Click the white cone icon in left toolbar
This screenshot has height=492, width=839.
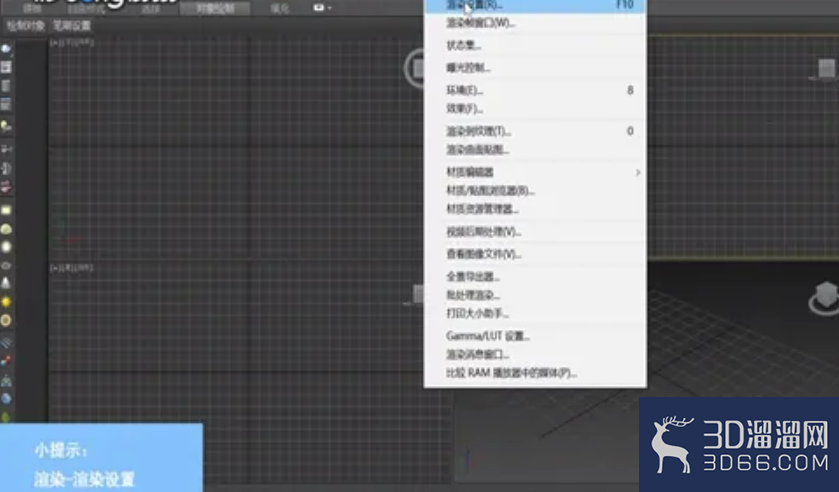click(x=6, y=283)
